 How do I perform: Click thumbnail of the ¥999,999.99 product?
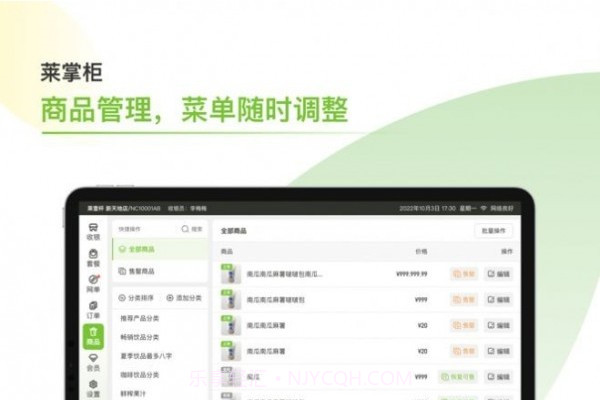click(x=231, y=274)
